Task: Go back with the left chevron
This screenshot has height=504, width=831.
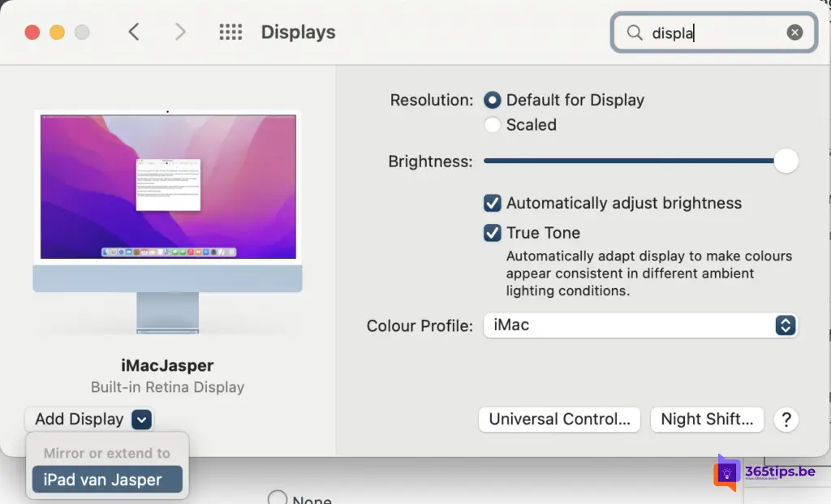Action: coord(134,32)
